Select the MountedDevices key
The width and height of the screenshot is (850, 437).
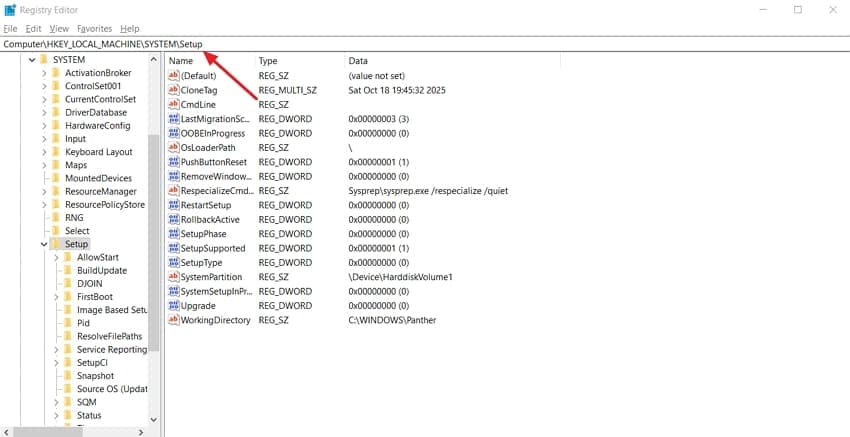(98, 178)
